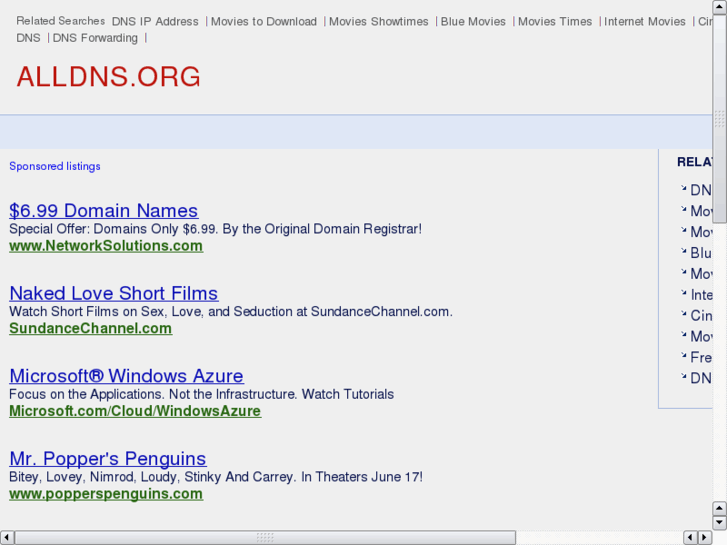Open Microsoft Windows Azure listing
Viewport: 727px width, 545px height.
click(x=127, y=376)
